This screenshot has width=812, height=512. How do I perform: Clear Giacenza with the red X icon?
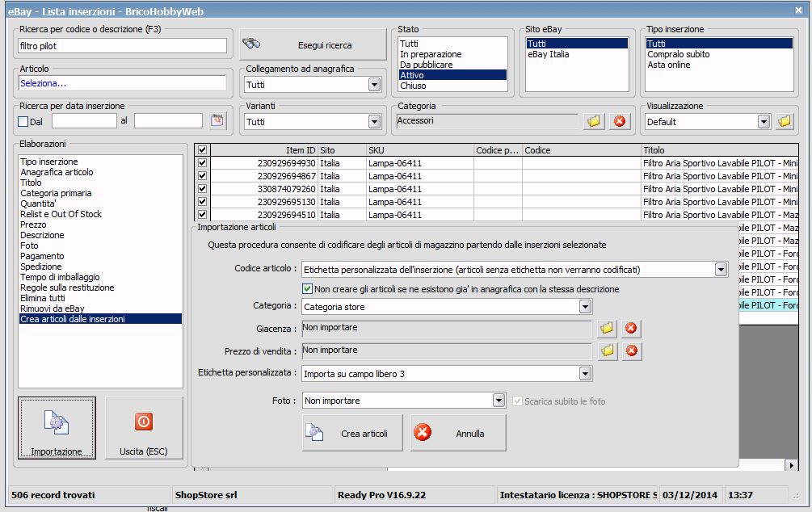[632, 329]
